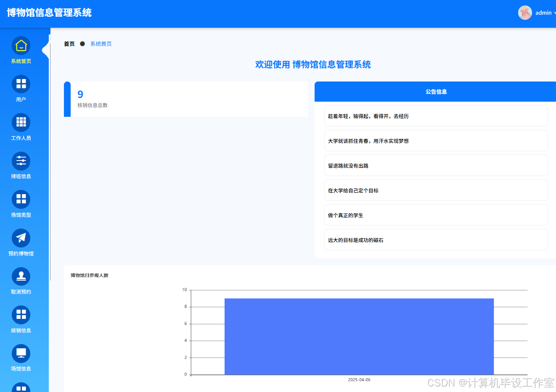Click the 用户 sidebar label
This screenshot has width=556, height=392.
coord(21,100)
